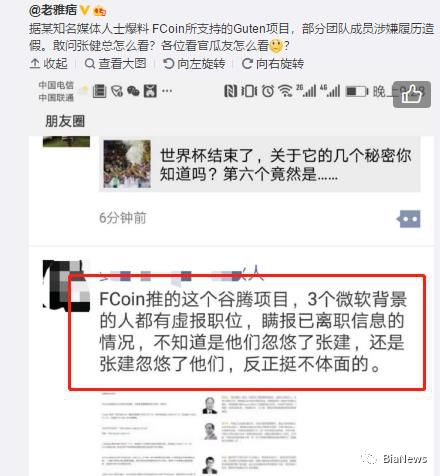
Task: Click the smiley emoji in post
Action: point(276,46)
